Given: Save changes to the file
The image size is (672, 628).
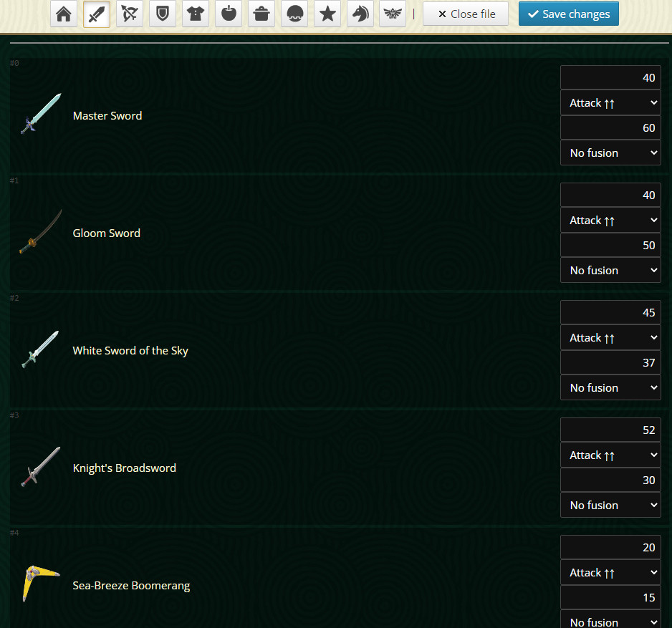Looking at the screenshot, I should coord(568,14).
